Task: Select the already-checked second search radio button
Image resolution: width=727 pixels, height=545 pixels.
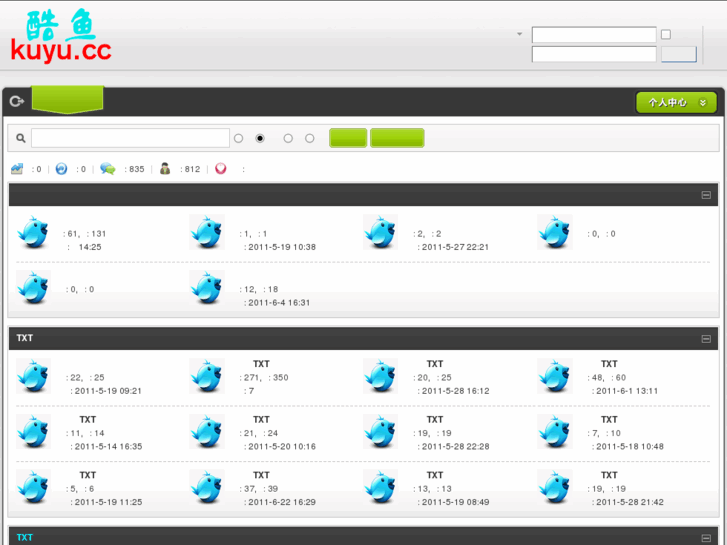Action: click(260, 138)
